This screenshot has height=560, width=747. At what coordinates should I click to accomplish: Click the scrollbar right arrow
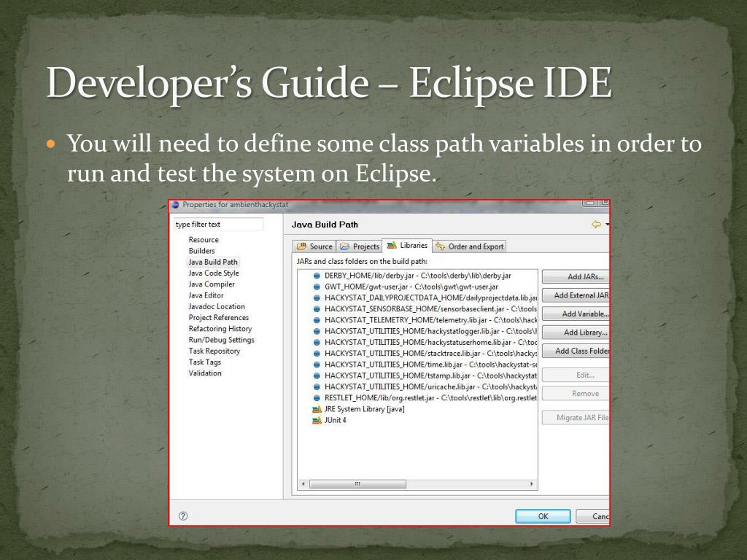point(532,484)
